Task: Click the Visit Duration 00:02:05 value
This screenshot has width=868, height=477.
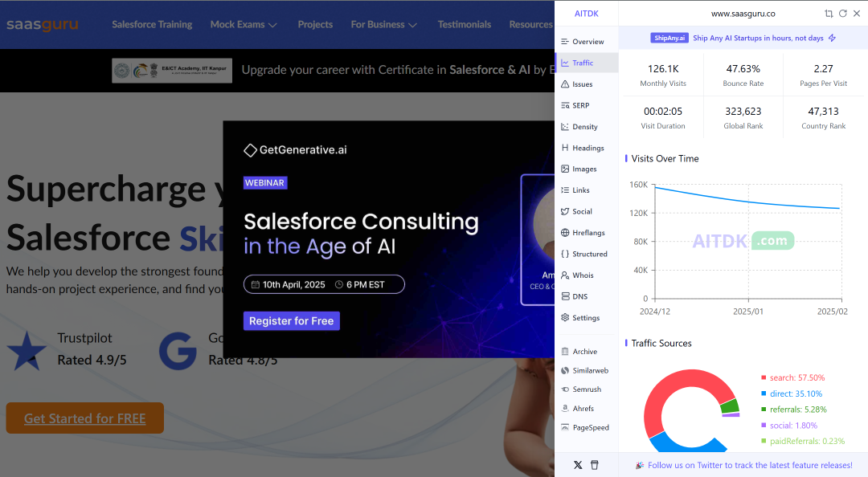Action: point(663,112)
